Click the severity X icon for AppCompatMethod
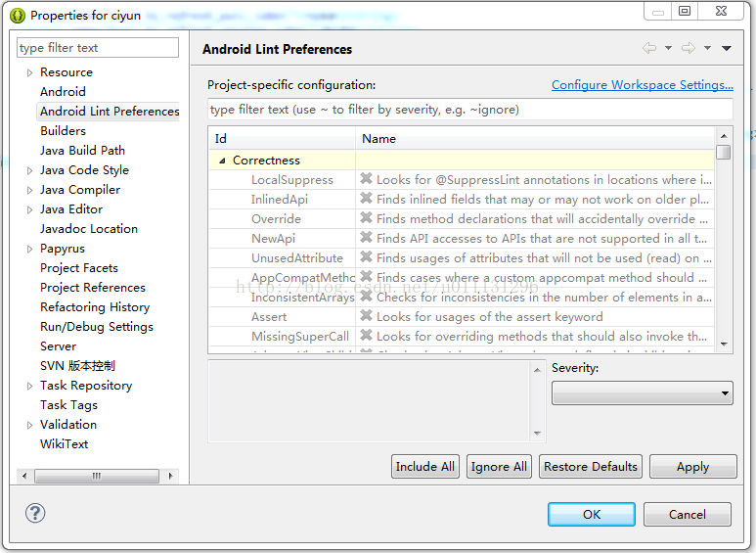 tap(366, 276)
